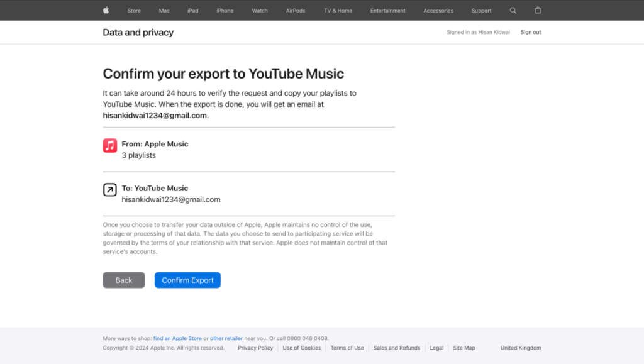The image size is (644, 364).
Task: Open the Support menu item
Action: (481, 10)
